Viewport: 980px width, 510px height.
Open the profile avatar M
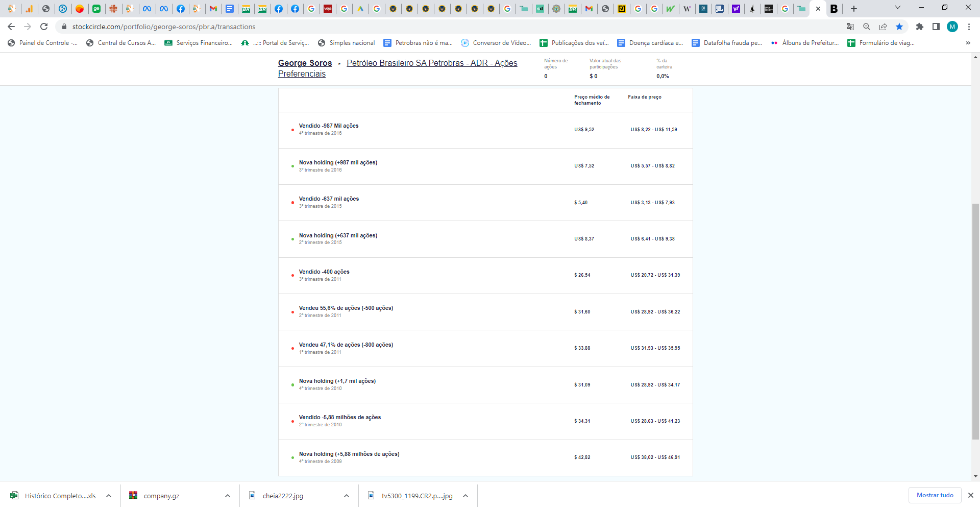tap(952, 27)
